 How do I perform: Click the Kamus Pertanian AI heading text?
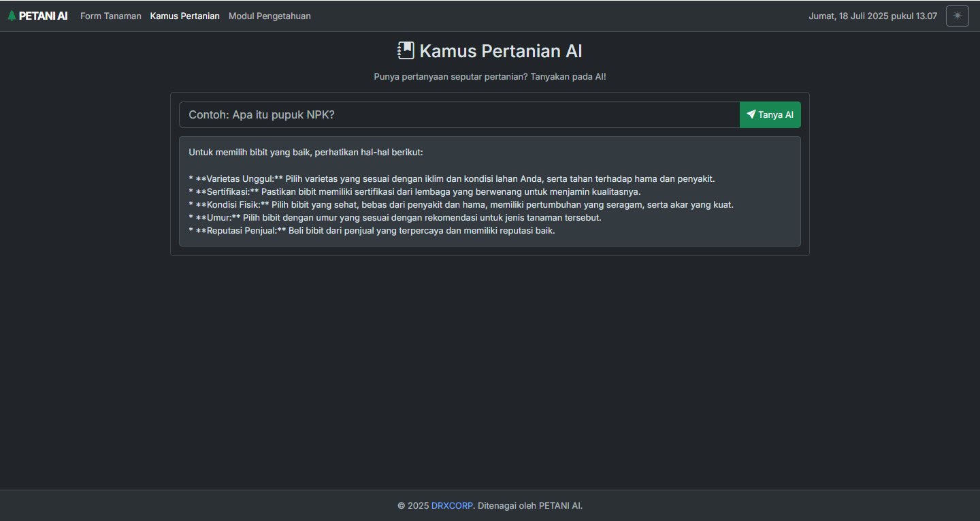pyautogui.click(x=501, y=51)
